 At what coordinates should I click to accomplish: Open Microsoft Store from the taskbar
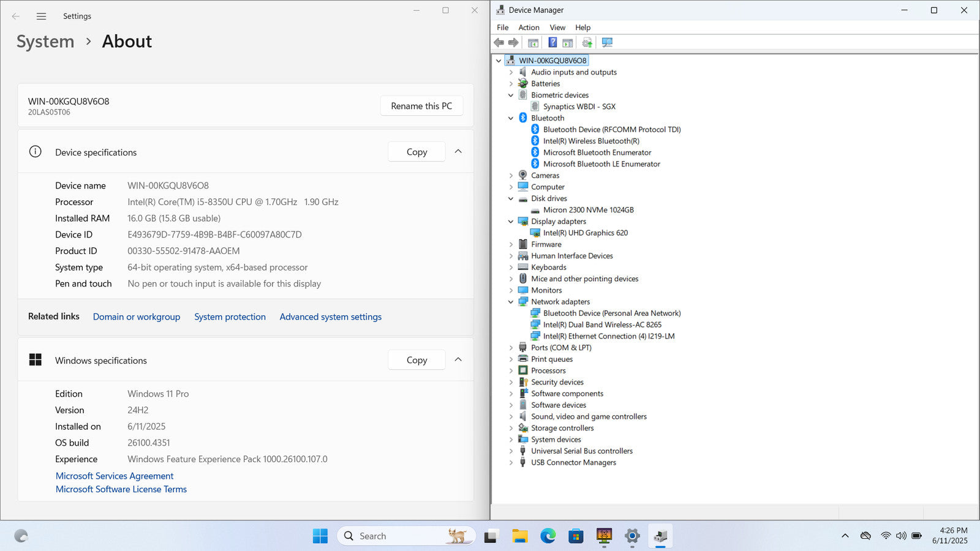(x=576, y=536)
